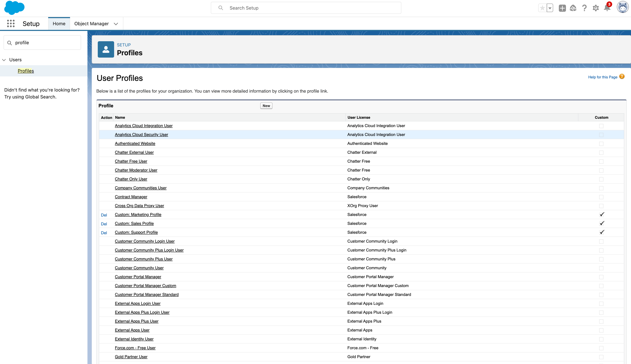
Task: Open Authenticated Website profile
Action: click(x=135, y=143)
